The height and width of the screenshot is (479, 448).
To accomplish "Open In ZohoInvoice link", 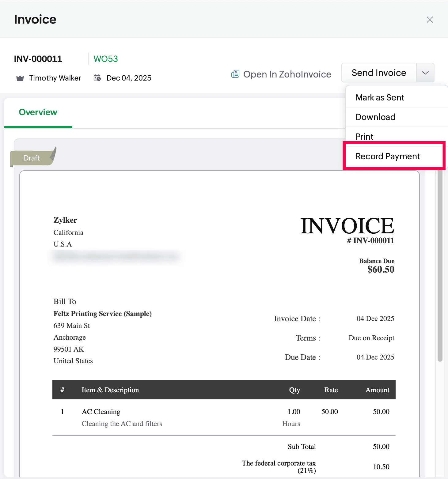I will [287, 74].
